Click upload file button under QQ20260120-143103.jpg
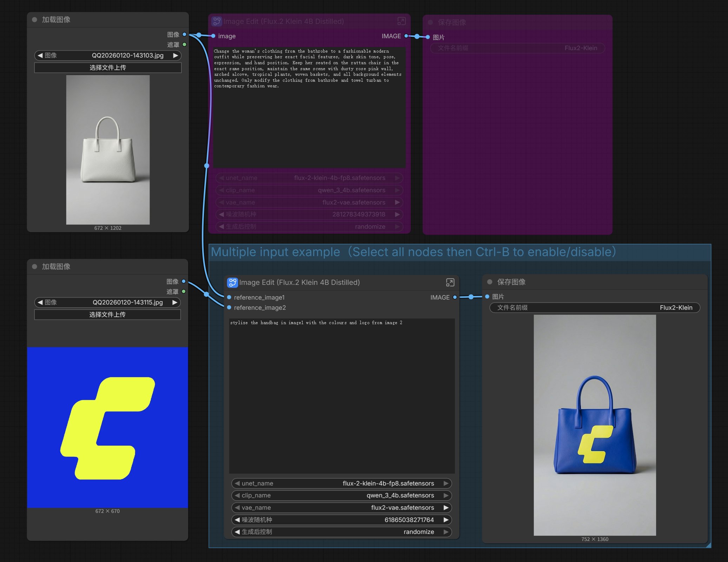The image size is (728, 562). tap(108, 68)
